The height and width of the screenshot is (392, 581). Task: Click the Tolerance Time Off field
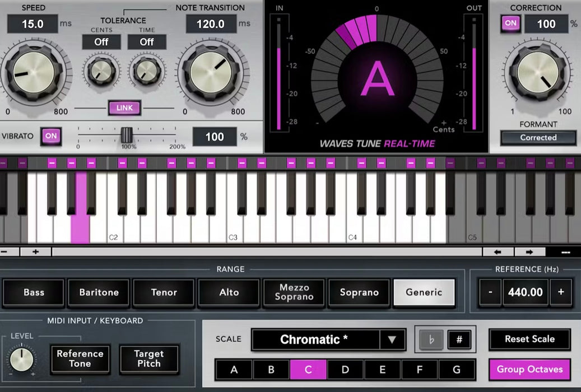(x=147, y=42)
